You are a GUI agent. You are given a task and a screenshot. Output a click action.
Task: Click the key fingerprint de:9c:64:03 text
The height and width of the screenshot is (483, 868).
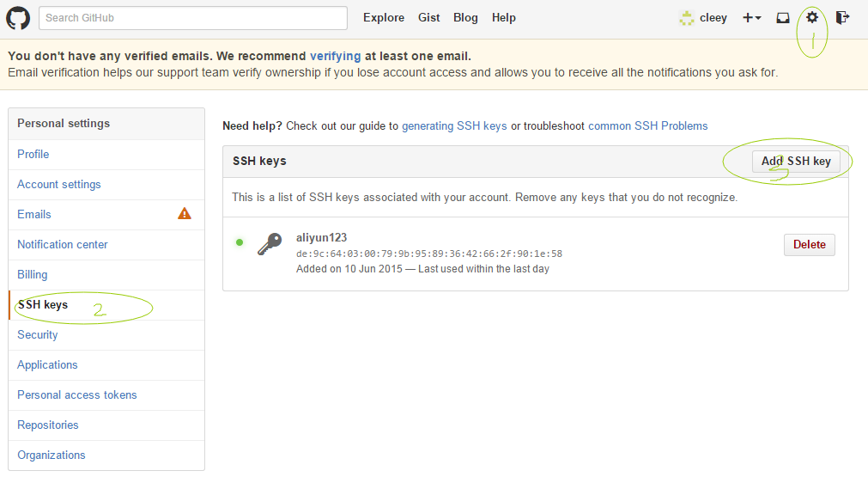click(429, 254)
